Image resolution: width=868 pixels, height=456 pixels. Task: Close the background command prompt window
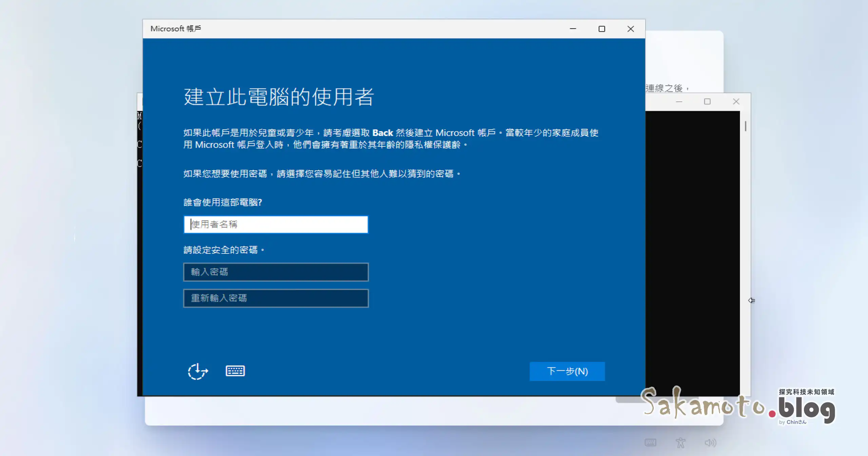736,101
